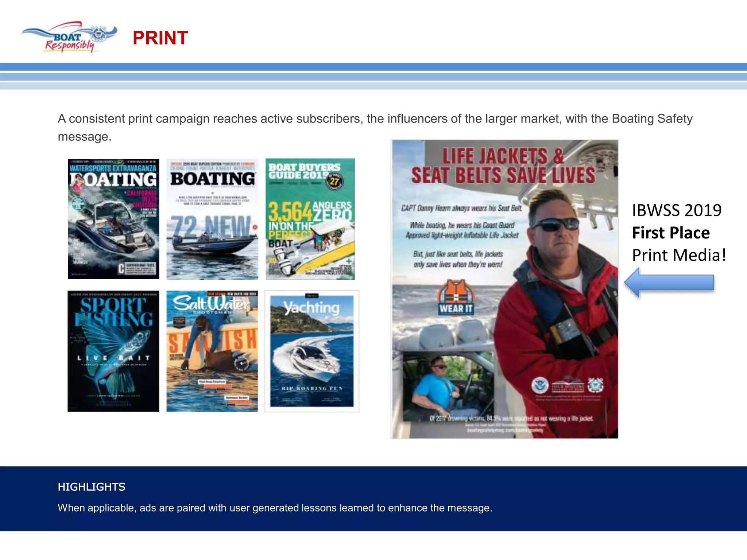747x560 pixels.
Task: Click the PRINT slide title
Action: pyautogui.click(x=160, y=38)
